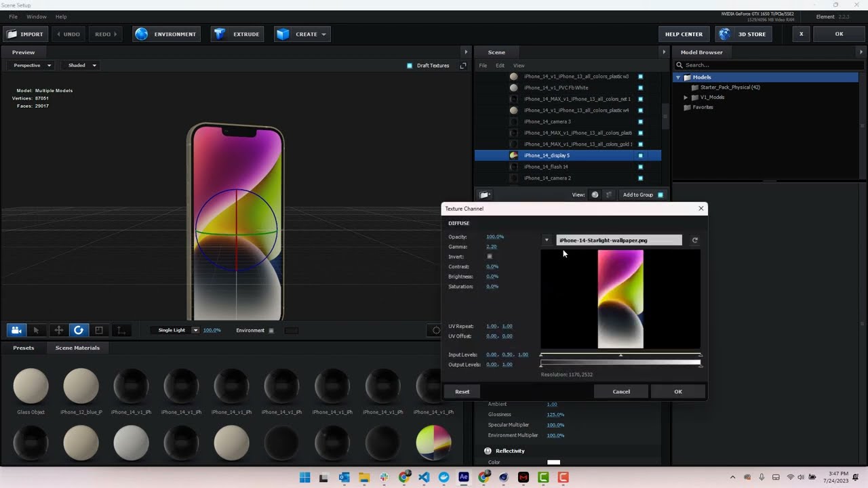Open Outlook from the taskbar
Screen dimensions: 868x488
pyautogui.click(x=344, y=477)
